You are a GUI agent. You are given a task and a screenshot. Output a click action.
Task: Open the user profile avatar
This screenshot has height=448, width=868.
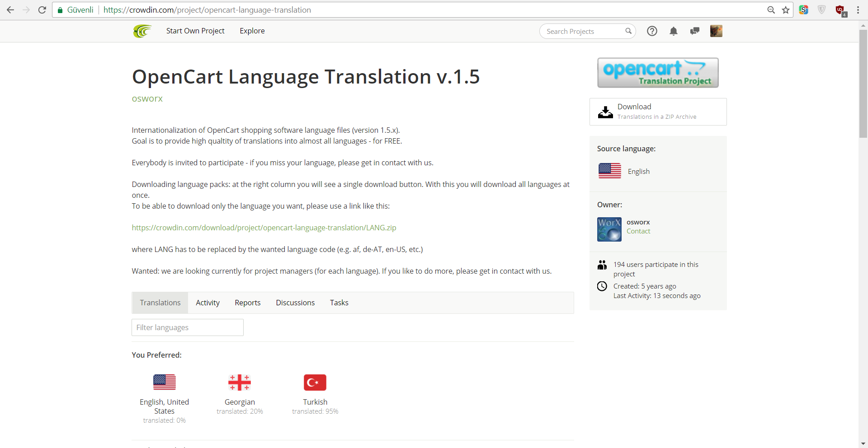tap(716, 31)
